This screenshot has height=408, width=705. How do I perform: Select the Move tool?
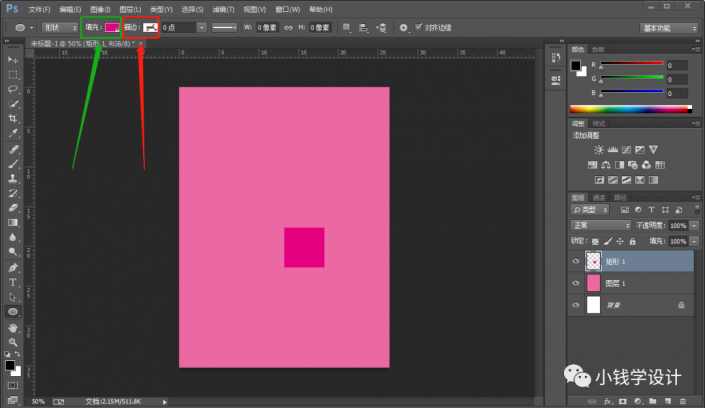tap(13, 60)
